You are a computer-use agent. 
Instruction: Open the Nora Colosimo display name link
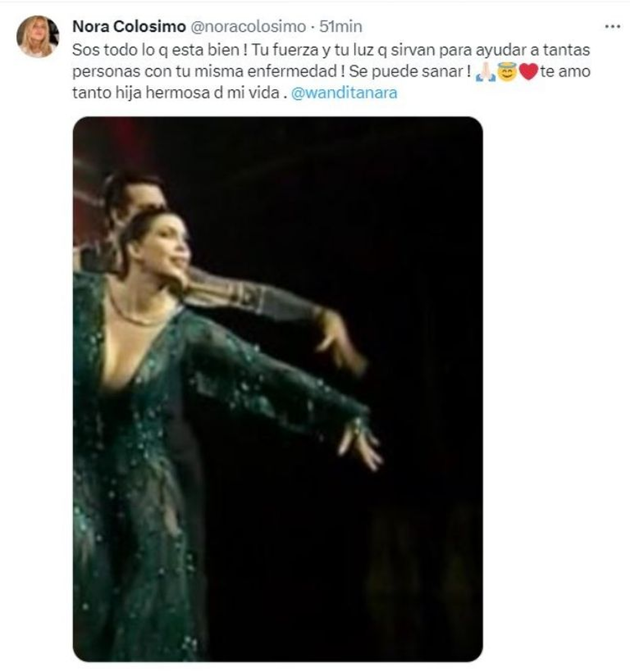point(129,26)
